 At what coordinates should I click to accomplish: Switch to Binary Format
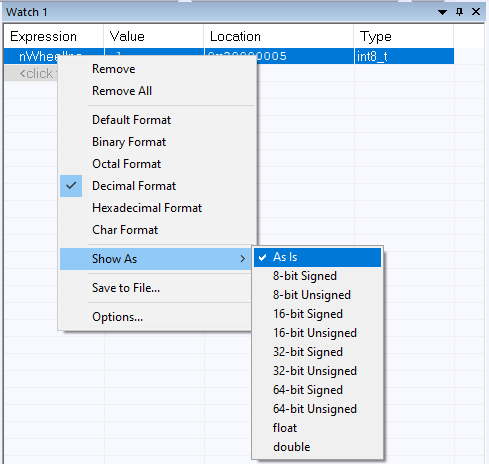[x=157, y=142]
